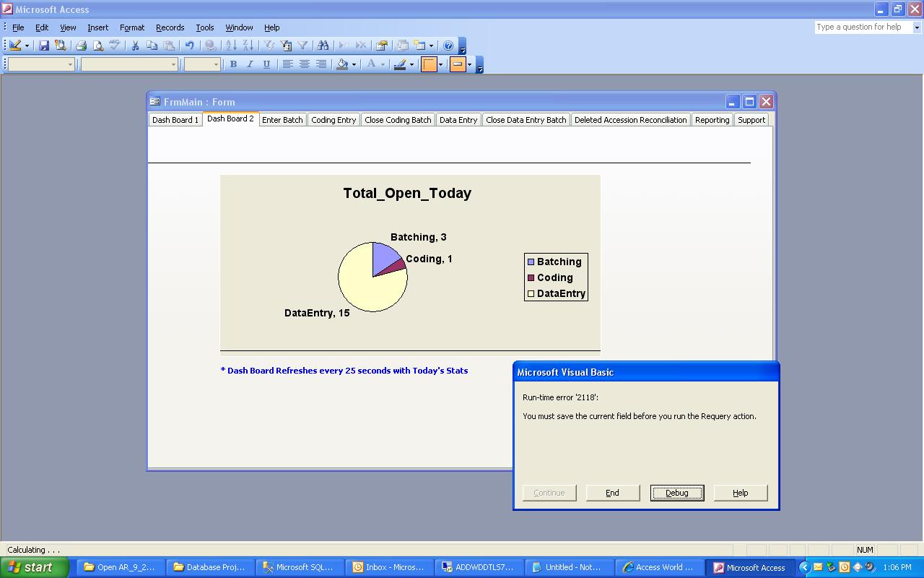Toggle the Apply Filter funnel icon

pos(302,46)
